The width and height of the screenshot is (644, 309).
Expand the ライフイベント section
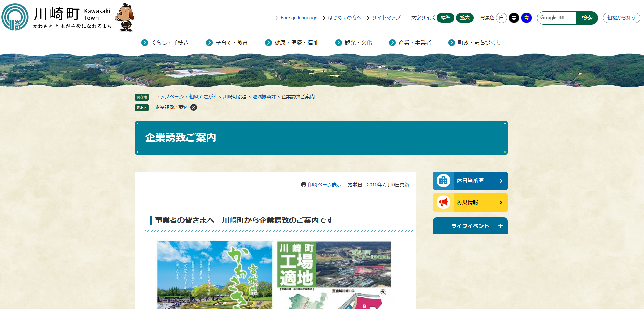coord(470,226)
